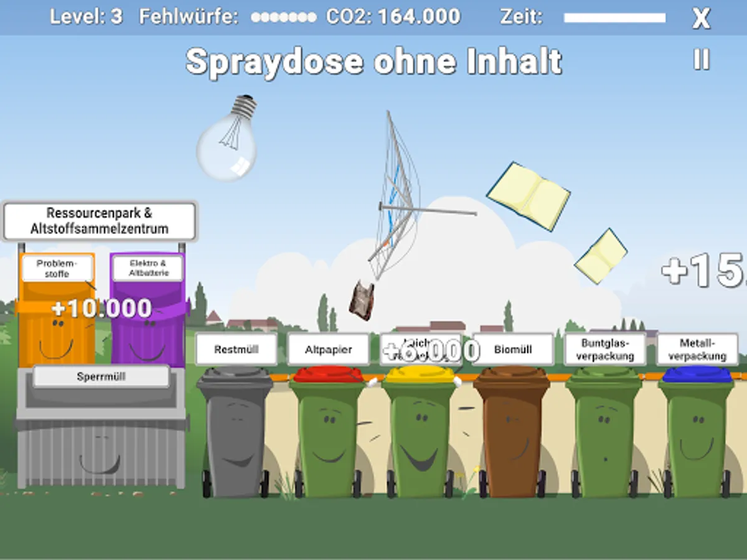
Task: Click the Buntglasverpackung label
Action: point(605,349)
